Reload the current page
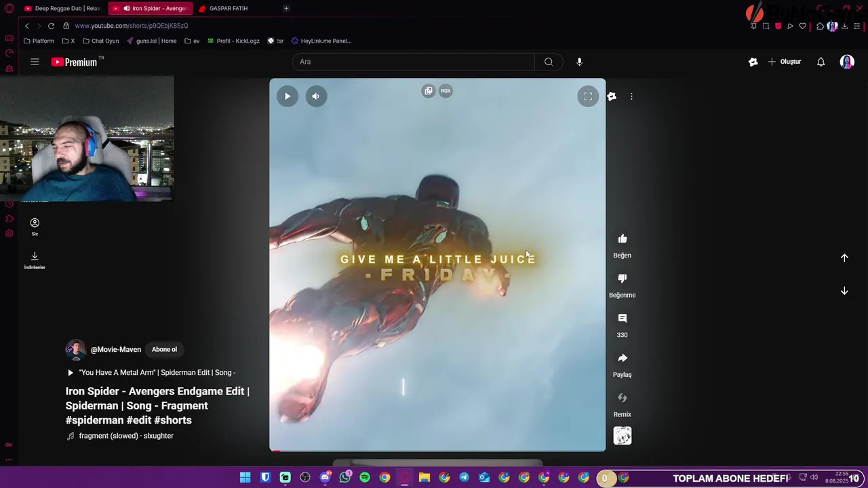The width and height of the screenshot is (868, 488). (x=51, y=26)
